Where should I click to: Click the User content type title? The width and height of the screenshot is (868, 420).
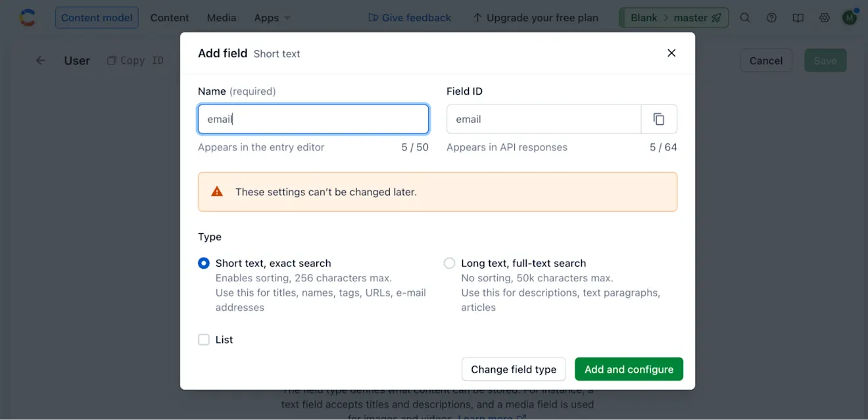(77, 60)
